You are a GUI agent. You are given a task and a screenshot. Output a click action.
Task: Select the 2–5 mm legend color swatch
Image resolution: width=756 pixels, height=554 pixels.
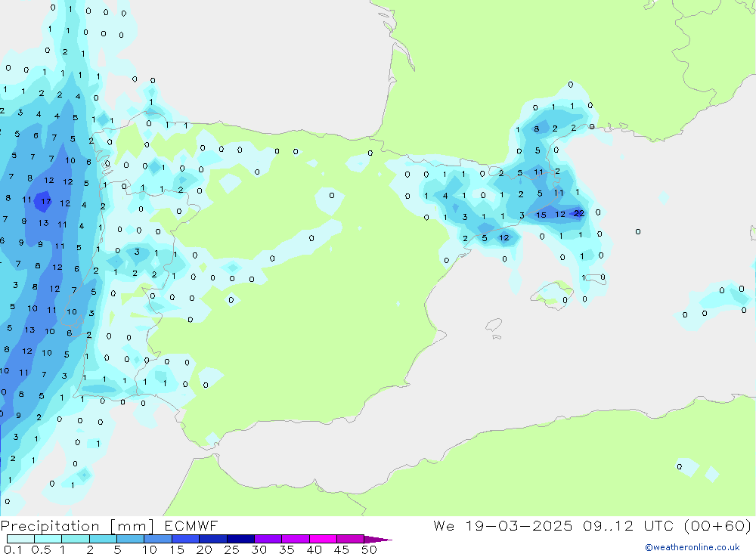coord(103,539)
